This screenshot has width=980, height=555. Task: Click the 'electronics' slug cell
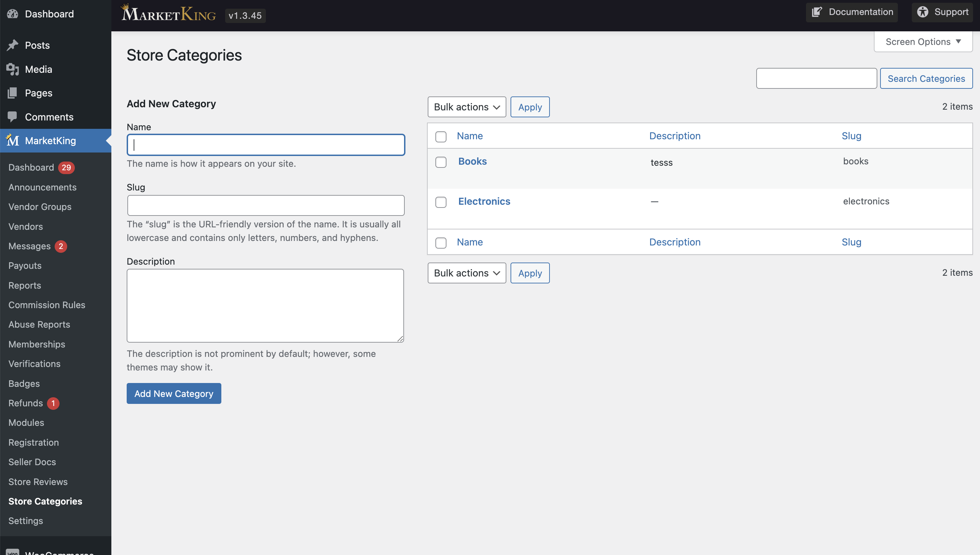(x=866, y=201)
